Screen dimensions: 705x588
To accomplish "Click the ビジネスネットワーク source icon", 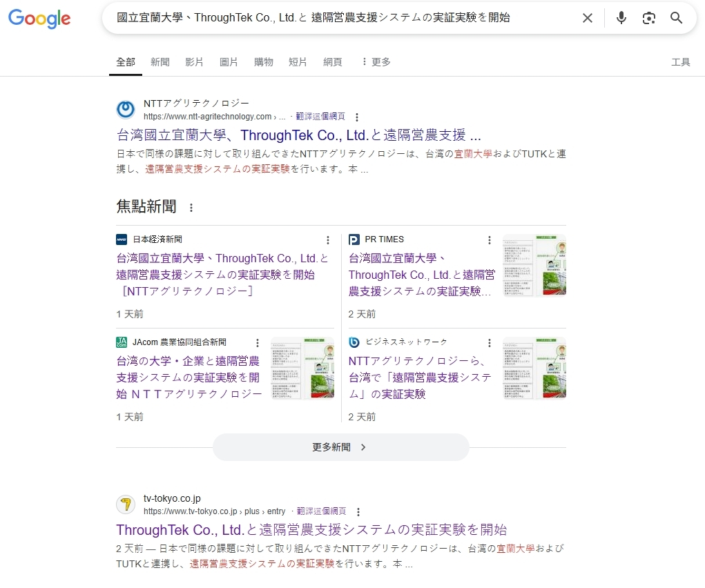I will click(x=354, y=342).
